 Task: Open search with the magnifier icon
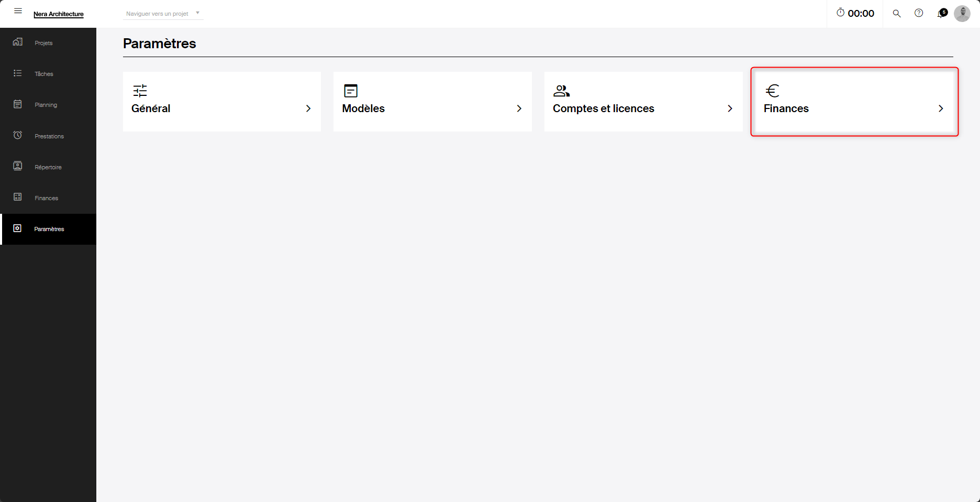tap(897, 14)
